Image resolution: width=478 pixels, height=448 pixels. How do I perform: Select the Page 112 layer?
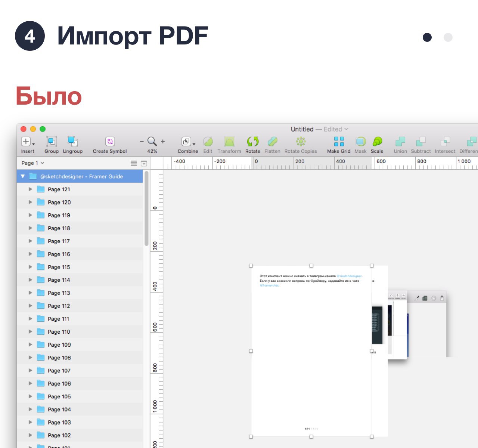click(x=80, y=306)
